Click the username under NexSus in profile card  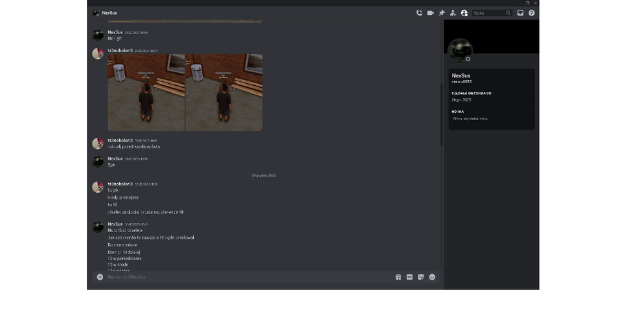pos(462,81)
